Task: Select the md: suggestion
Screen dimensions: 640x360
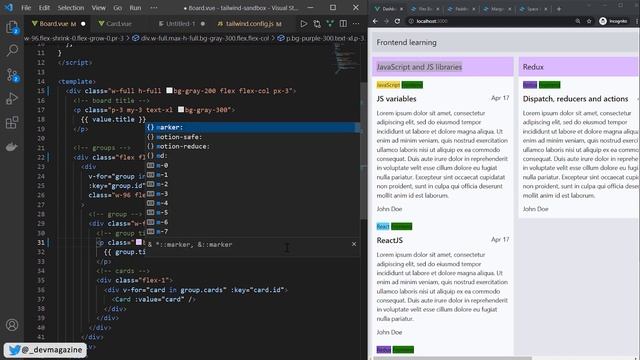Action: pyautogui.click(x=252, y=156)
